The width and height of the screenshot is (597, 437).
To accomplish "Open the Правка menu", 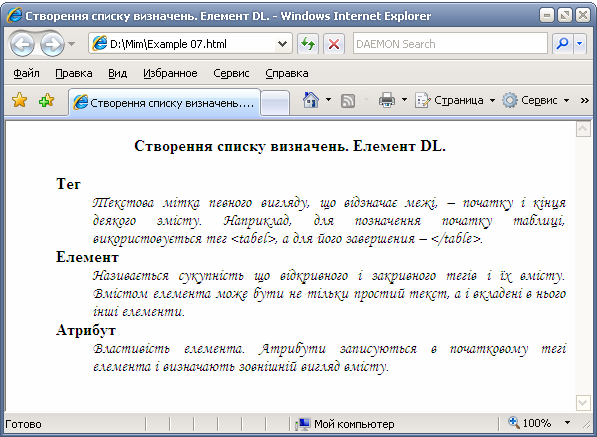I will 74,73.
